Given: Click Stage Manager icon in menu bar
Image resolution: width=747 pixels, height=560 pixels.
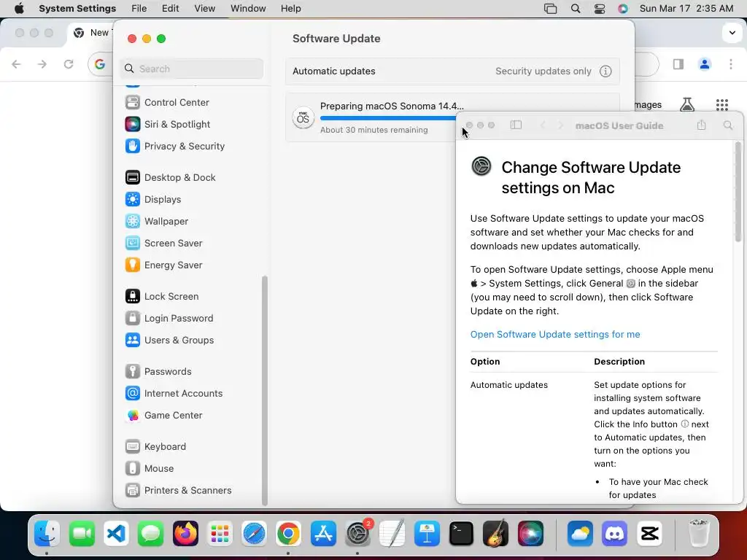Looking at the screenshot, I should (x=550, y=9).
